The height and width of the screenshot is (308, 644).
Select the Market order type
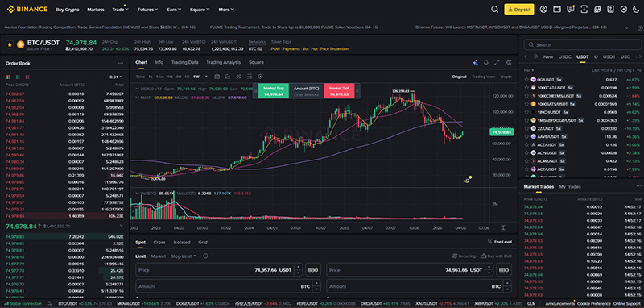tap(158, 256)
